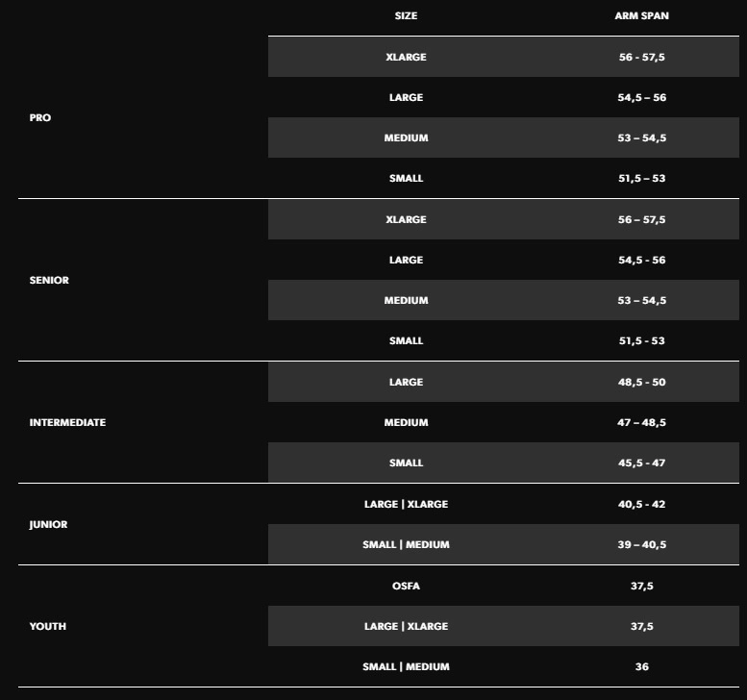Click the JUNIOR category label
The image size is (747, 700).
click(48, 525)
